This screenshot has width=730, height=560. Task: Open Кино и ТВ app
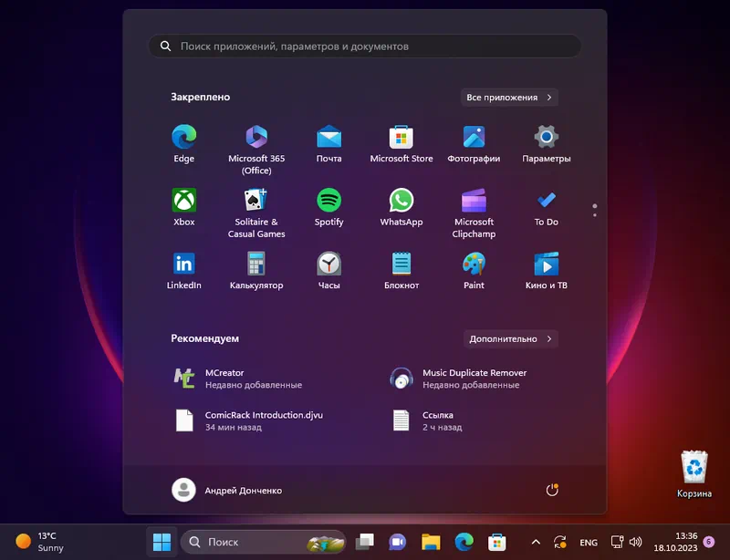546,271
